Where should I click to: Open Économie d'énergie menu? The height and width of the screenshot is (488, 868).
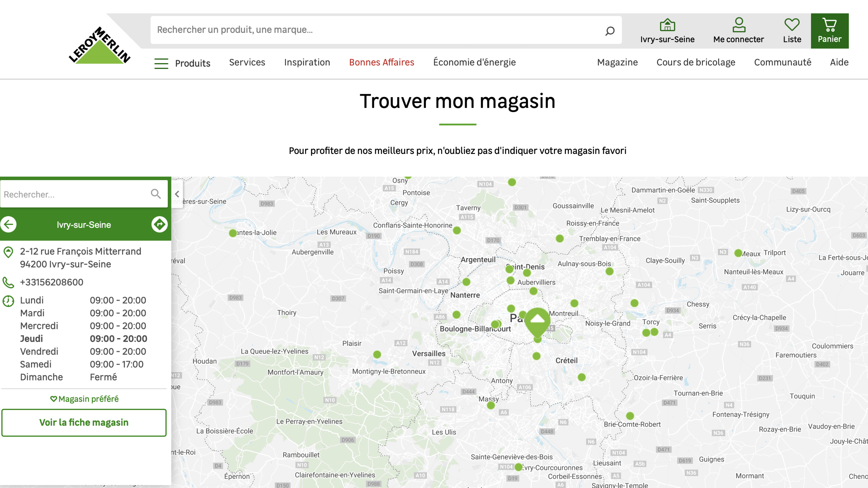(474, 62)
